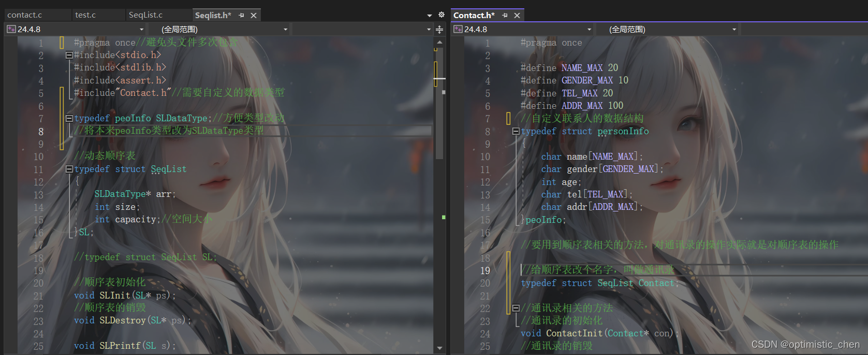The width and height of the screenshot is (868, 355).
Task: Click '#define GENDER_MAX 10' in Contact.h
Action: tap(575, 80)
